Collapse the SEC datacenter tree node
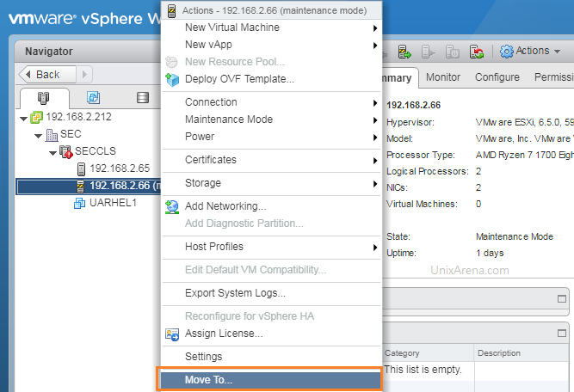 pyautogui.click(x=39, y=136)
